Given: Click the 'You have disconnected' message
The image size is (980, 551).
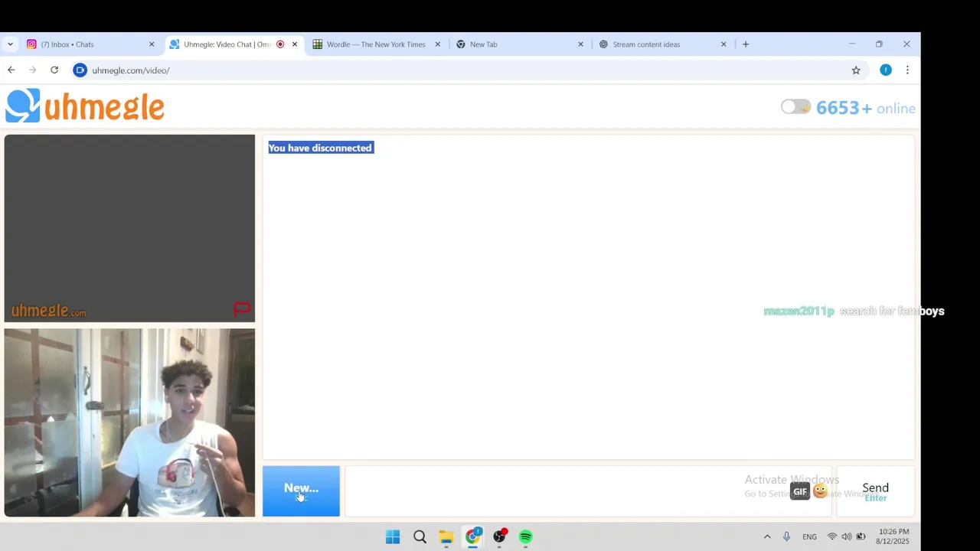Looking at the screenshot, I should (320, 148).
